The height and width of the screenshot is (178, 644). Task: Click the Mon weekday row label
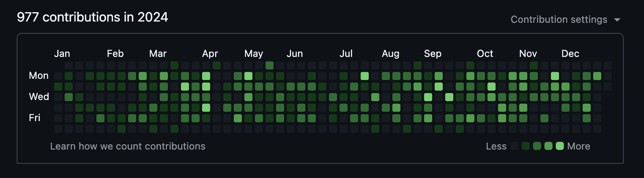click(39, 76)
